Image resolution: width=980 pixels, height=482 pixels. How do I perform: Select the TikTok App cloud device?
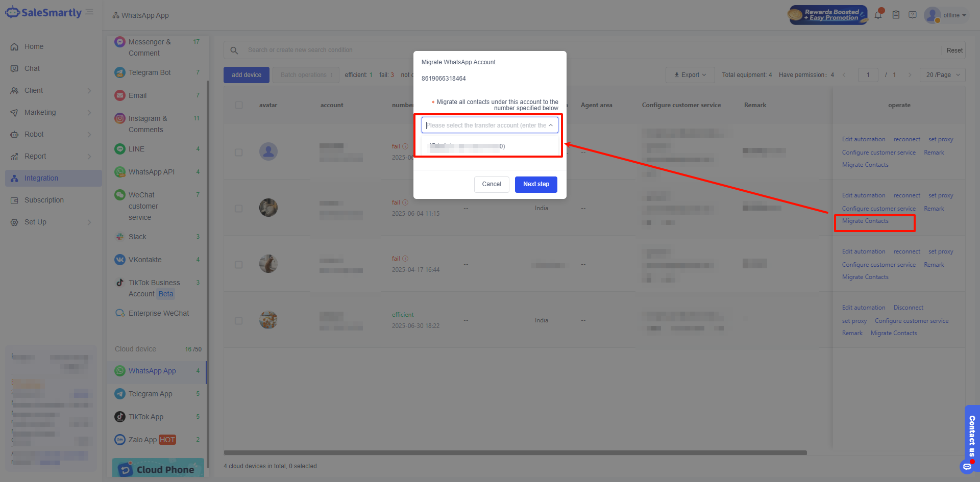(146, 417)
